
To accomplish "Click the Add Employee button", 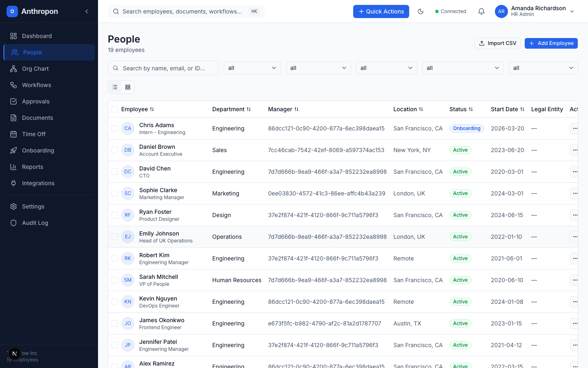I will tap(551, 43).
